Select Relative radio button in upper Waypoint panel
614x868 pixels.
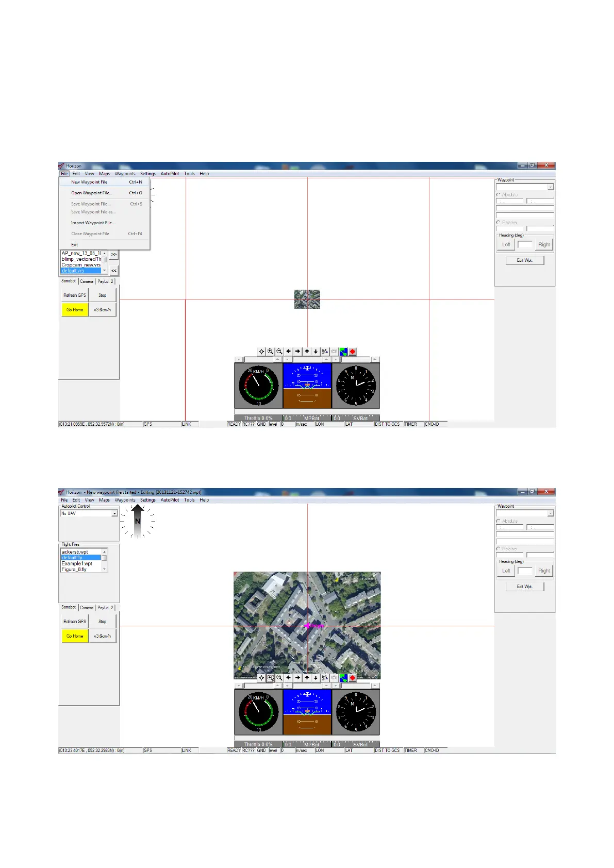pyautogui.click(x=499, y=223)
